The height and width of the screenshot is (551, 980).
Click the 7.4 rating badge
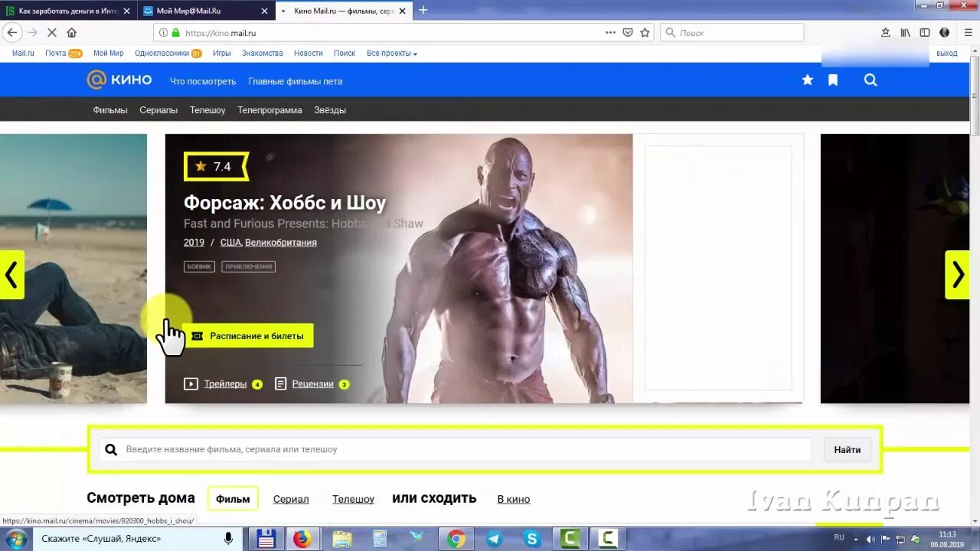click(216, 167)
